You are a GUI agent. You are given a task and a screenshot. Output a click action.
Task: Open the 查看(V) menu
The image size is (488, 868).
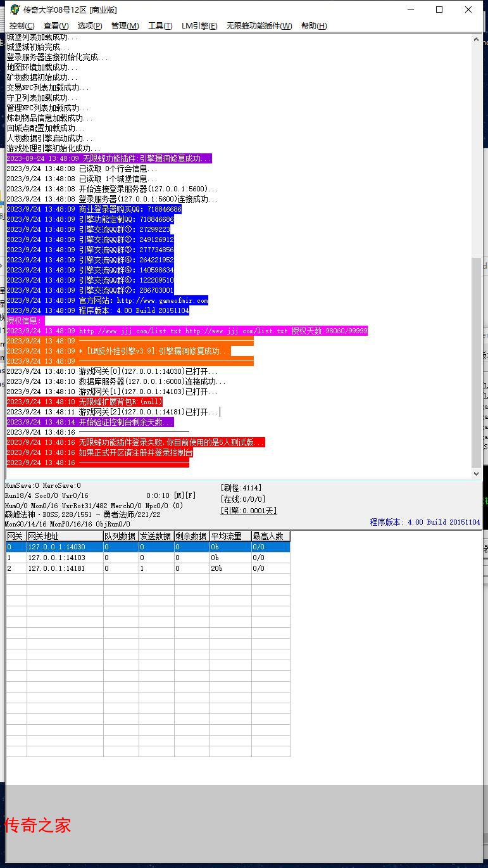56,25
